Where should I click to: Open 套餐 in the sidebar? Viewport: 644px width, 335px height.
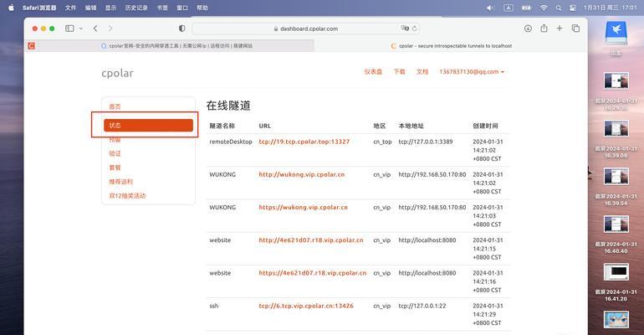(x=115, y=167)
